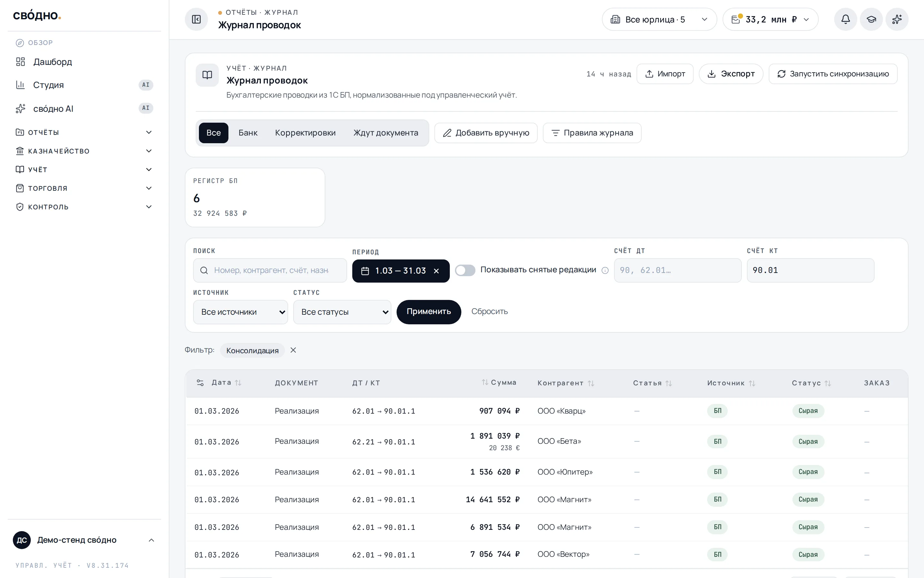924x578 pixels.
Task: Switch to Корректировки tab
Action: coord(305,133)
